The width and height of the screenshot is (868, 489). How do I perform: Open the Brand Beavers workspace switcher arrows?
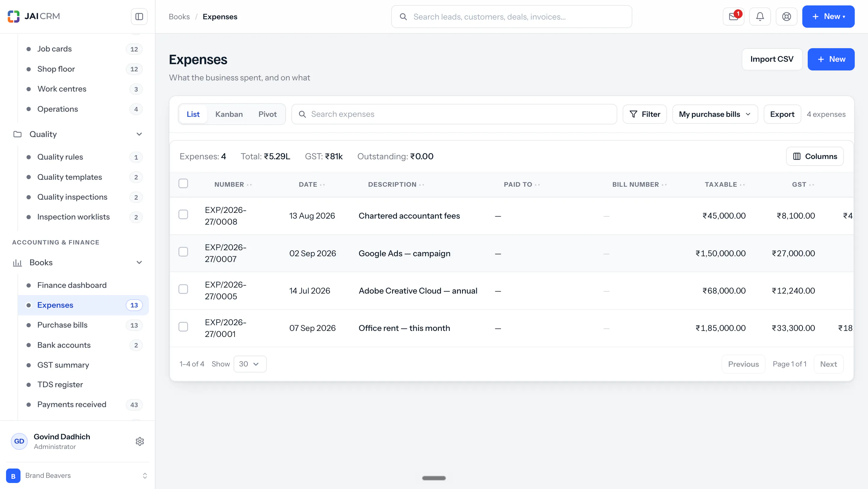(x=145, y=475)
